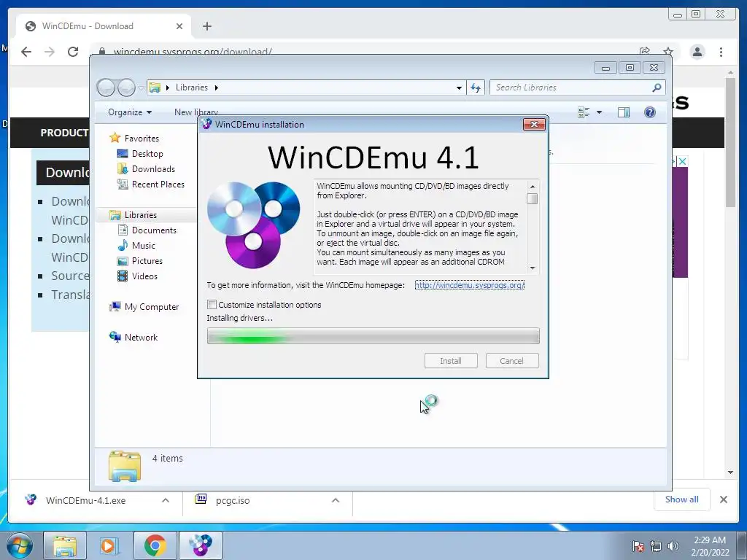This screenshot has height=560, width=747.
Task: Open Chrome three-dot menu
Action: [721, 52]
